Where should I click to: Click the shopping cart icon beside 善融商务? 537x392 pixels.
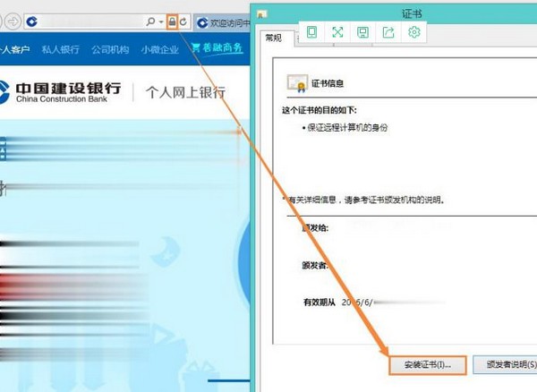point(194,48)
